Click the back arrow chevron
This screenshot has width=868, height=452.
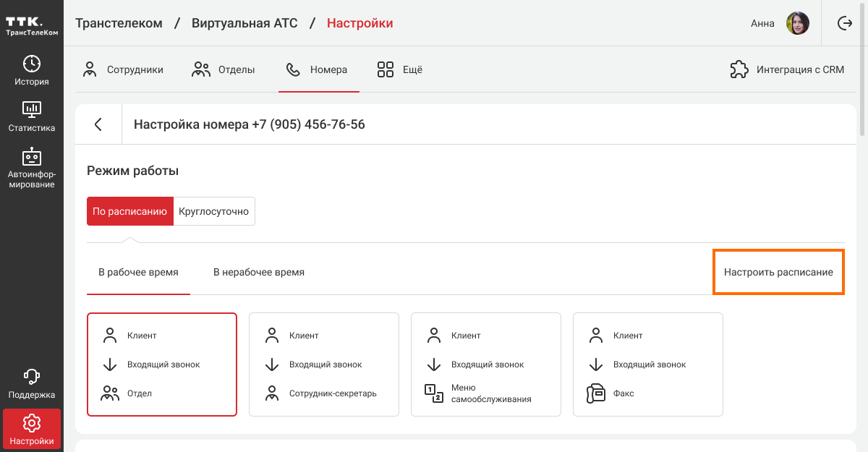tap(98, 124)
